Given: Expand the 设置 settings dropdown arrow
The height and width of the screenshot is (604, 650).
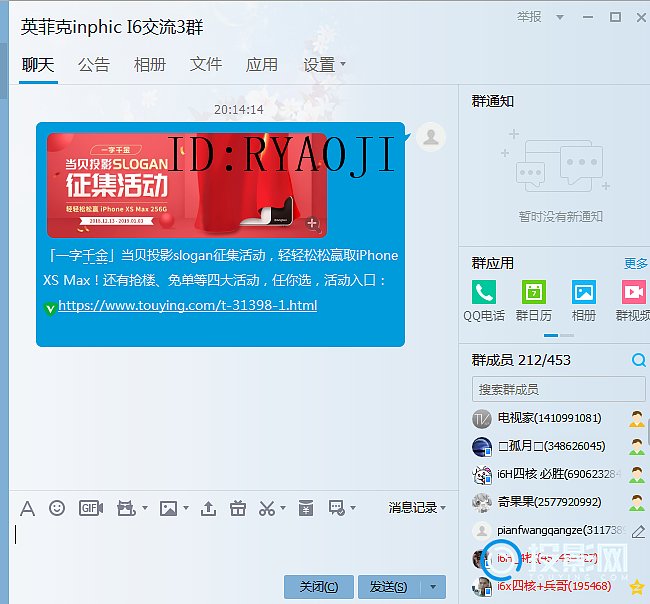Looking at the screenshot, I should (343, 64).
